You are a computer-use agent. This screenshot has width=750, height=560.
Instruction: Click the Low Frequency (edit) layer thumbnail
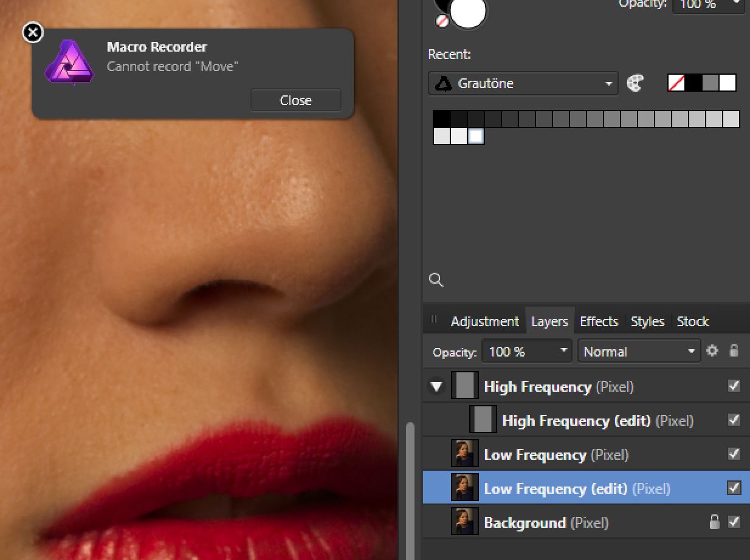click(465, 488)
